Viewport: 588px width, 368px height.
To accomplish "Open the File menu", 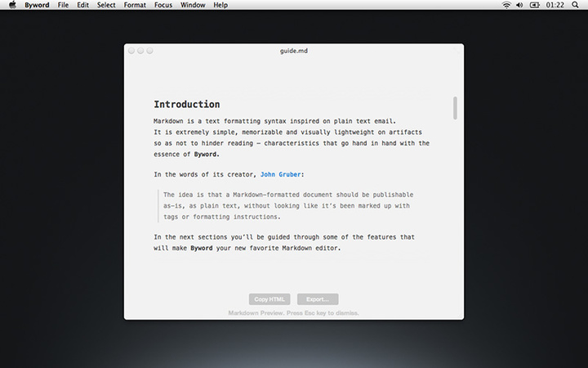I will (63, 5).
